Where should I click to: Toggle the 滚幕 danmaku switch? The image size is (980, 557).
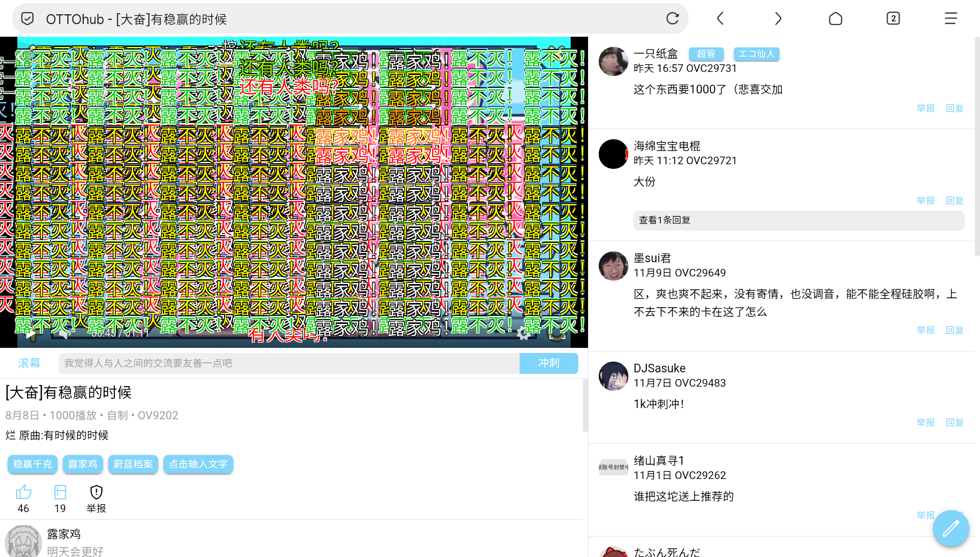29,363
